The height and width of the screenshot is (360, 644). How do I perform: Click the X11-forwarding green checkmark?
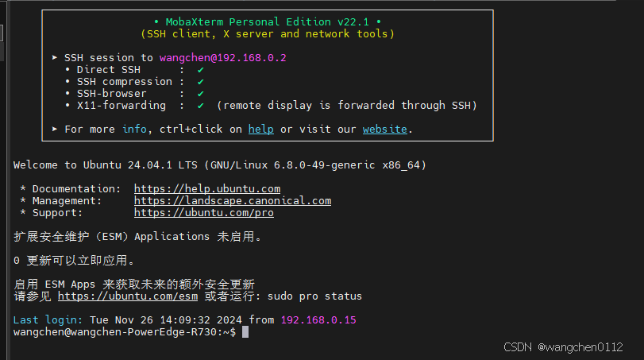[x=200, y=106]
